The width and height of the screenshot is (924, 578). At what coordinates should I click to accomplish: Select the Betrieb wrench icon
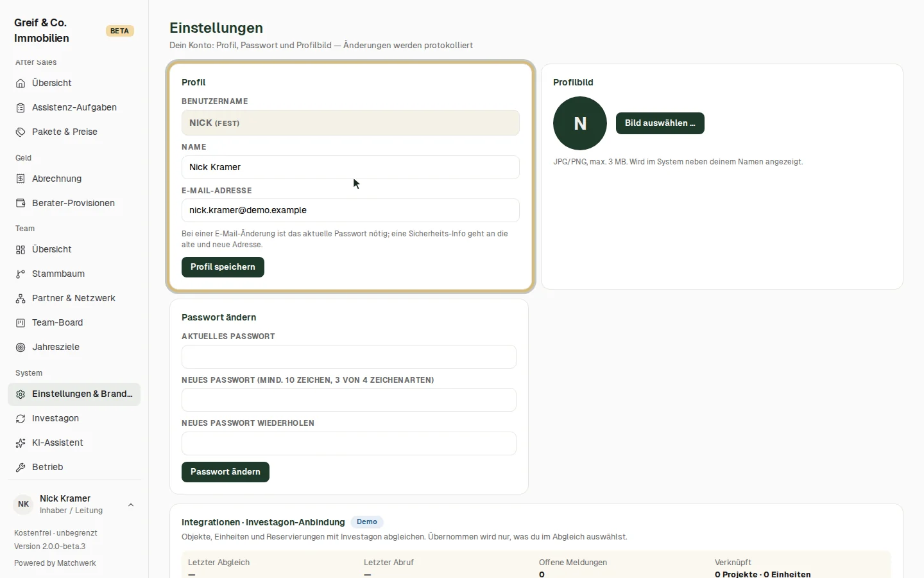coord(21,468)
